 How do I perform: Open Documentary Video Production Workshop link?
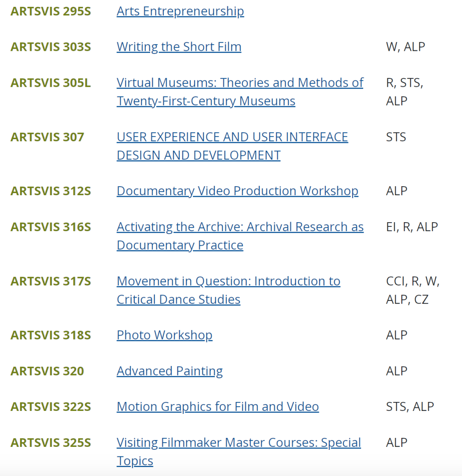pyautogui.click(x=237, y=191)
